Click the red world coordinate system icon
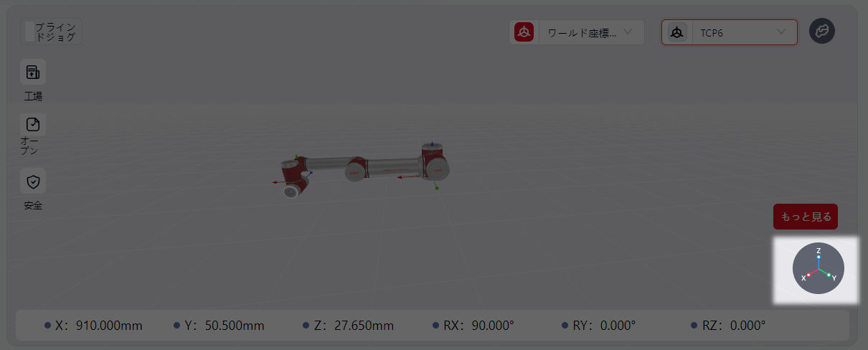 (x=524, y=32)
